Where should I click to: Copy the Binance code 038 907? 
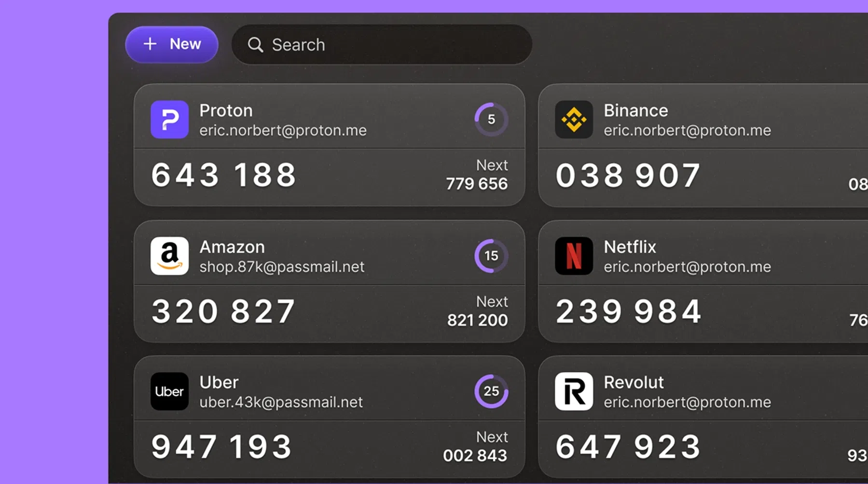(628, 175)
